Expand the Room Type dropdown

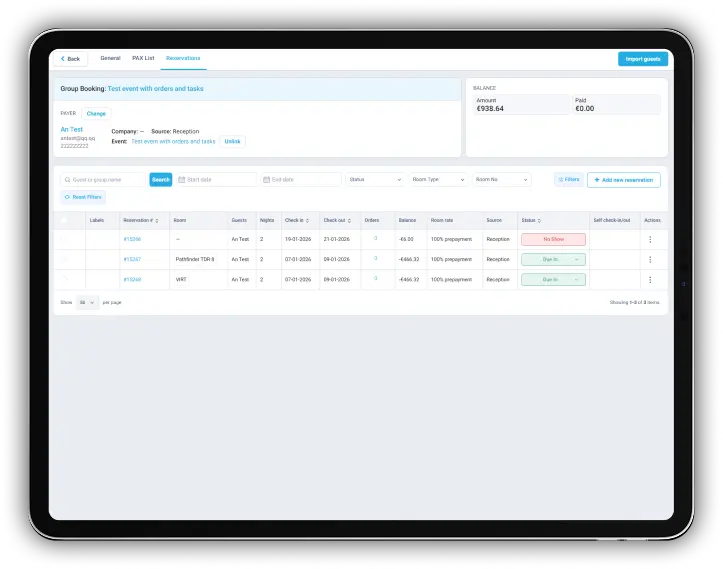(438, 180)
